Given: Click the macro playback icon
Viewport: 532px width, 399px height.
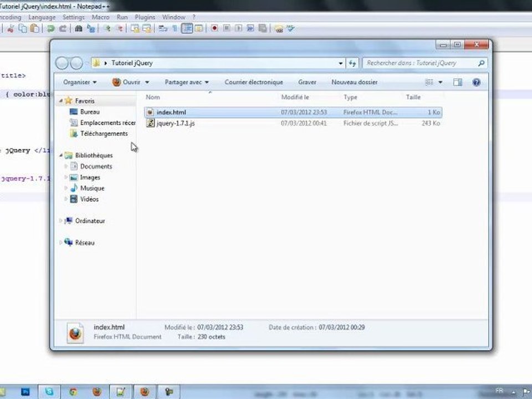Looking at the screenshot, I should (x=238, y=28).
